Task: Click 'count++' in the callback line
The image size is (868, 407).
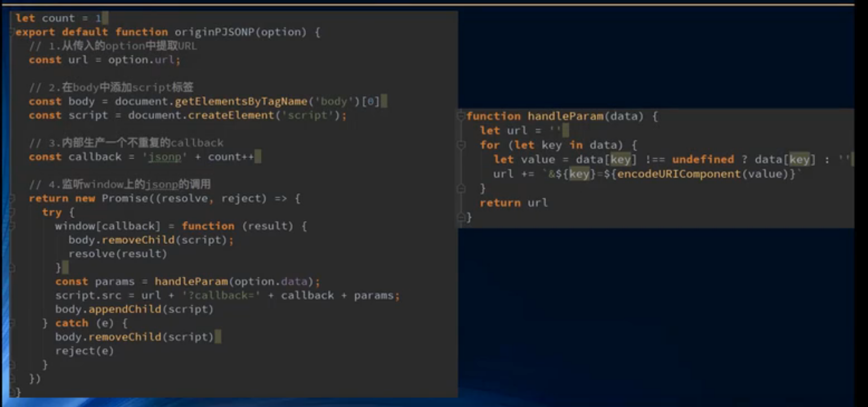Action: click(x=231, y=157)
